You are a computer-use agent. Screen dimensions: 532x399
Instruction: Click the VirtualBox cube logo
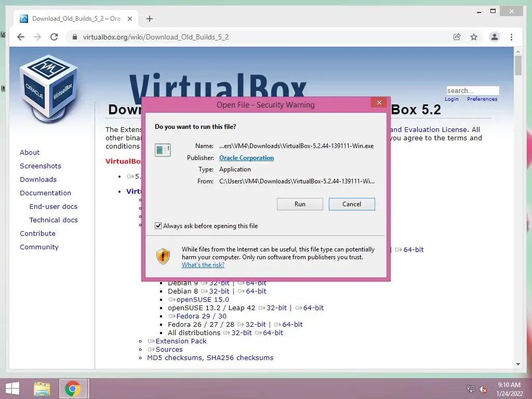click(48, 89)
